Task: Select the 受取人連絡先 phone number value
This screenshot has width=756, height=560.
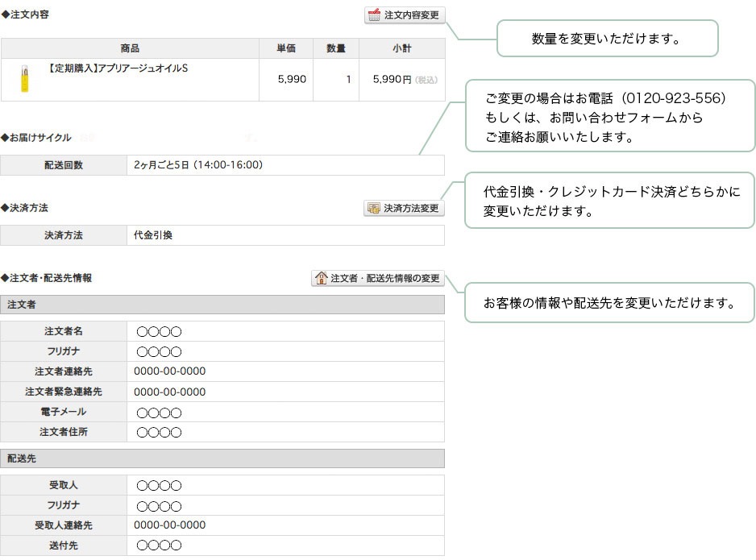Action: point(169,525)
